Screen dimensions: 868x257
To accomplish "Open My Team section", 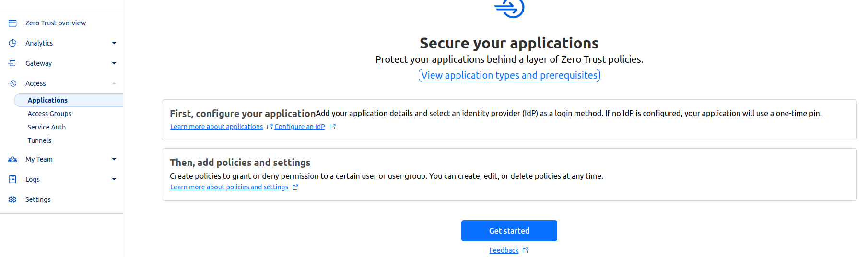I will click(39, 159).
